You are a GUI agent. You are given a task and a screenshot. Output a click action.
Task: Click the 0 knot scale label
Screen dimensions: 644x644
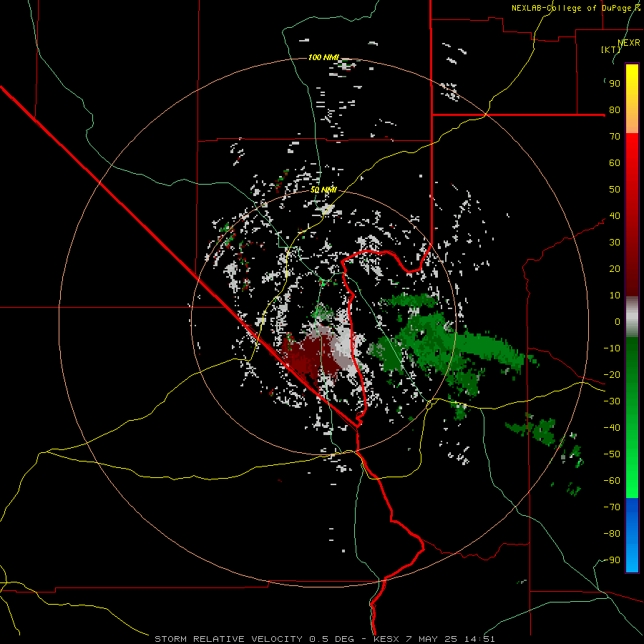[618, 322]
